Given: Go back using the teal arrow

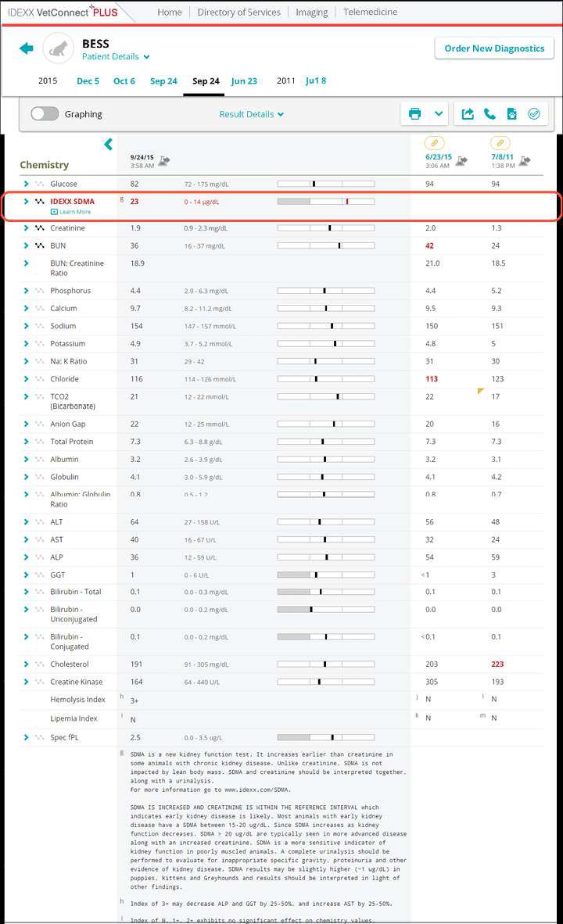Looking at the screenshot, I should point(27,48).
